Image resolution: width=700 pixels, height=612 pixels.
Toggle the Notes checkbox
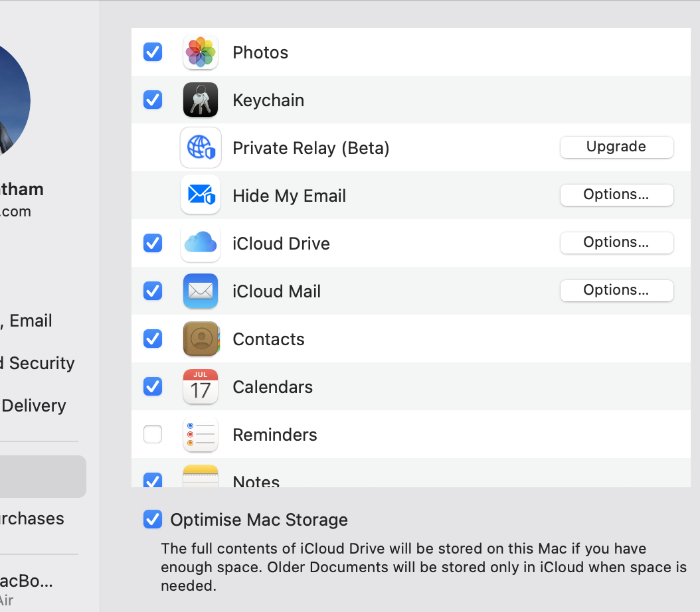[x=153, y=480]
